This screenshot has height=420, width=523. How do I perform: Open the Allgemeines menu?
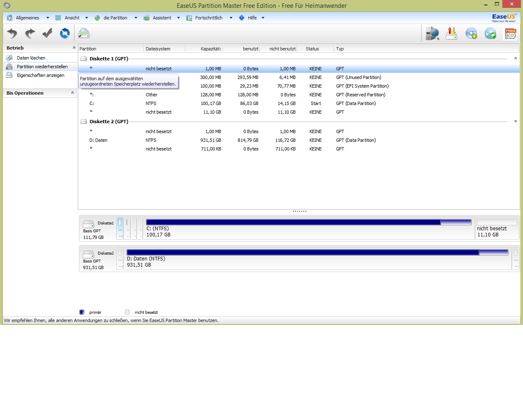coord(27,18)
